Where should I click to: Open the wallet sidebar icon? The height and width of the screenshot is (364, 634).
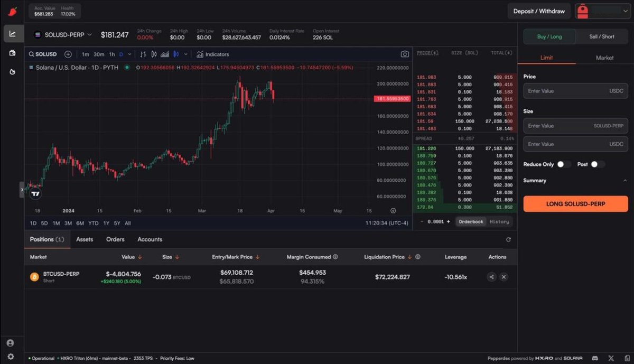tap(13, 53)
